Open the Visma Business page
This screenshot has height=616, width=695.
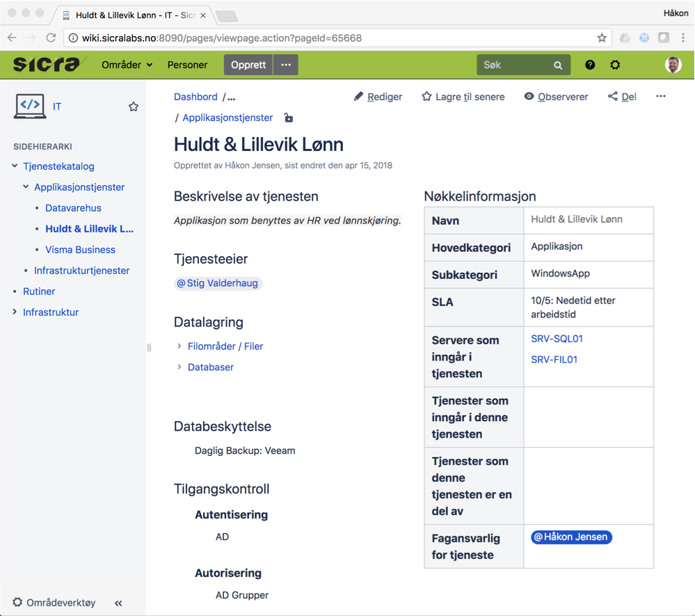(x=80, y=250)
